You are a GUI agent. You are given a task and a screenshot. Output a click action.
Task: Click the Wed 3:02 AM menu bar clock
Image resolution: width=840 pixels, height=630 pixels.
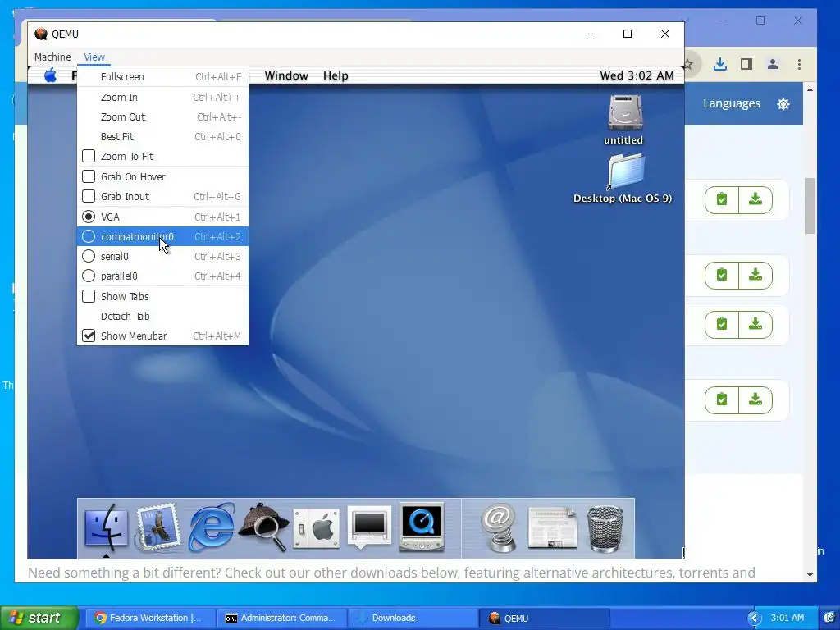click(637, 75)
